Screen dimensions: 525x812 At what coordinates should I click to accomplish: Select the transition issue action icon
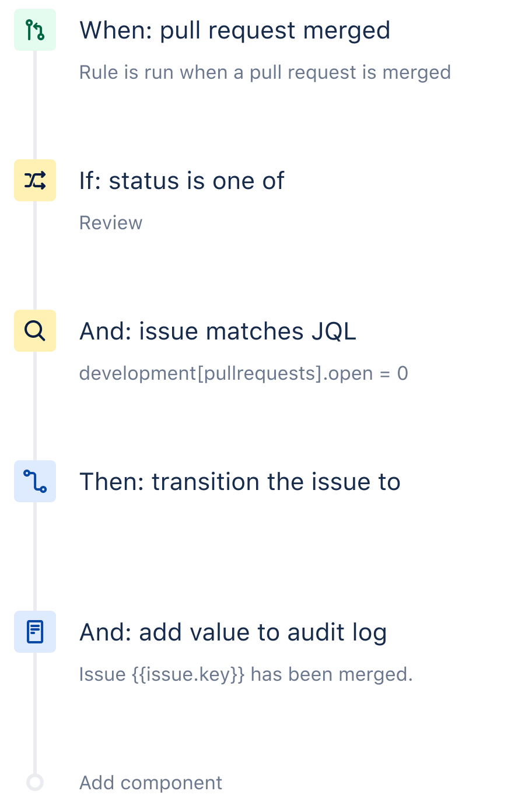point(35,481)
